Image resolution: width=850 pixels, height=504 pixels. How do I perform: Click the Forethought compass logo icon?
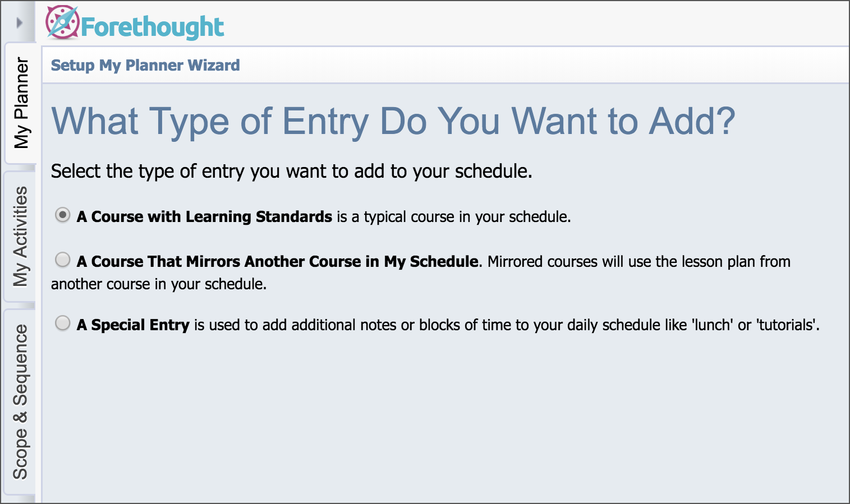62,22
